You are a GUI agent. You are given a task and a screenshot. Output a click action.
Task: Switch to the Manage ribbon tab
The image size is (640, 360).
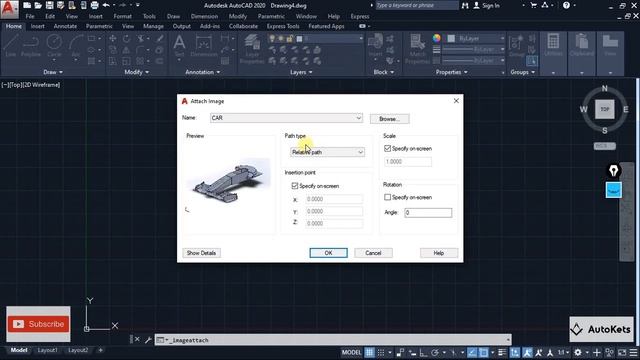click(153, 26)
